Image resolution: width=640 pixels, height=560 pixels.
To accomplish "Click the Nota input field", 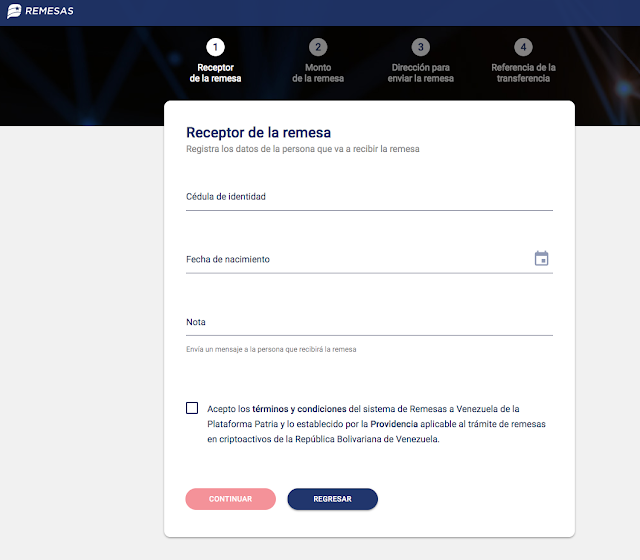I will [369, 322].
